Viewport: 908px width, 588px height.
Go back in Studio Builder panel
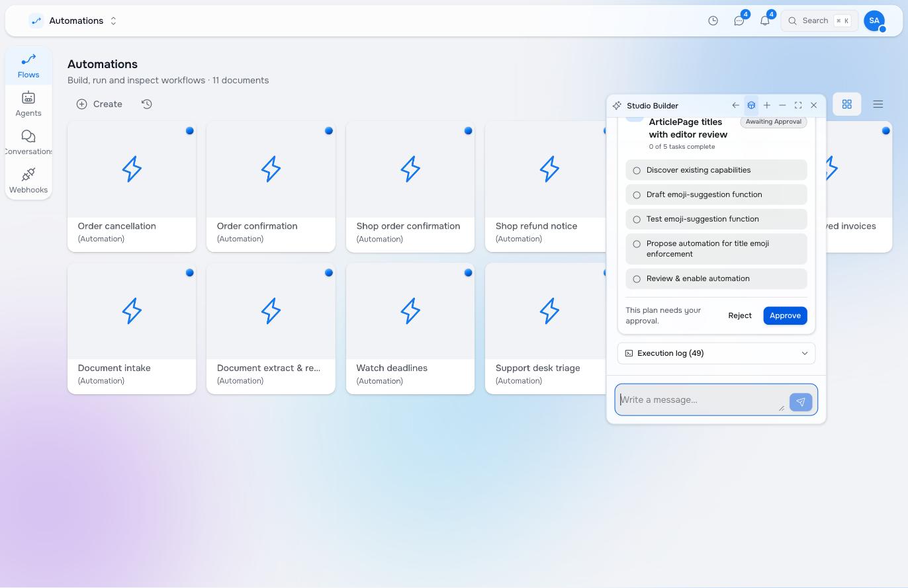coord(735,105)
